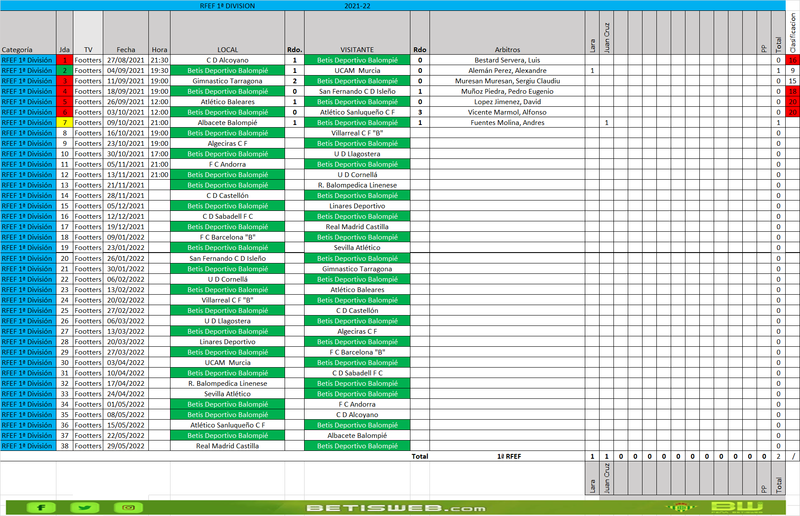
Task: Select Villarreal C F "B" in the 16/10/2021 row
Action: click(357, 133)
